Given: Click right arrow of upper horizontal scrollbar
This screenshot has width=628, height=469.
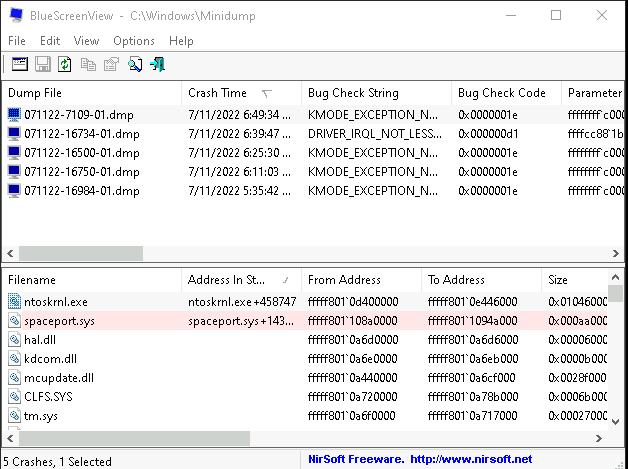Looking at the screenshot, I should [616, 253].
